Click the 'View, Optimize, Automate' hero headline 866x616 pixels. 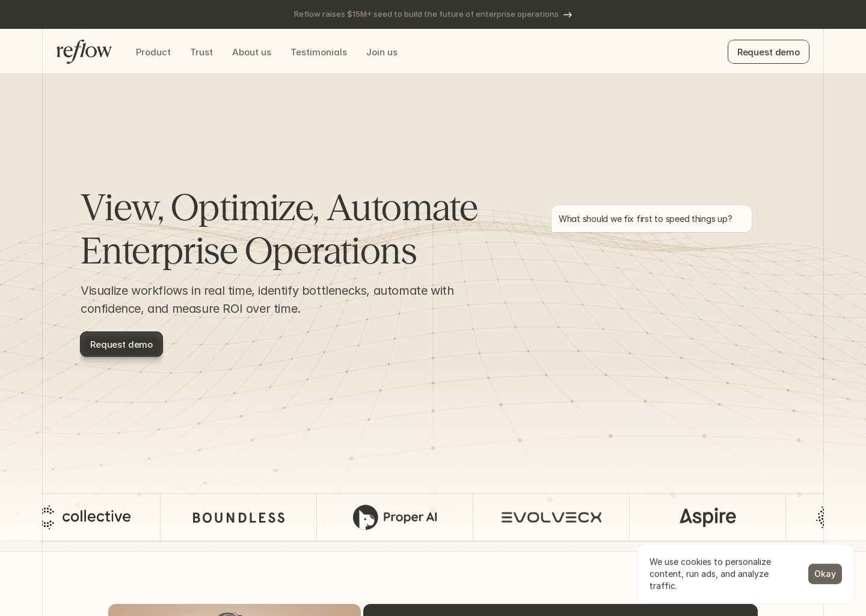click(x=279, y=229)
